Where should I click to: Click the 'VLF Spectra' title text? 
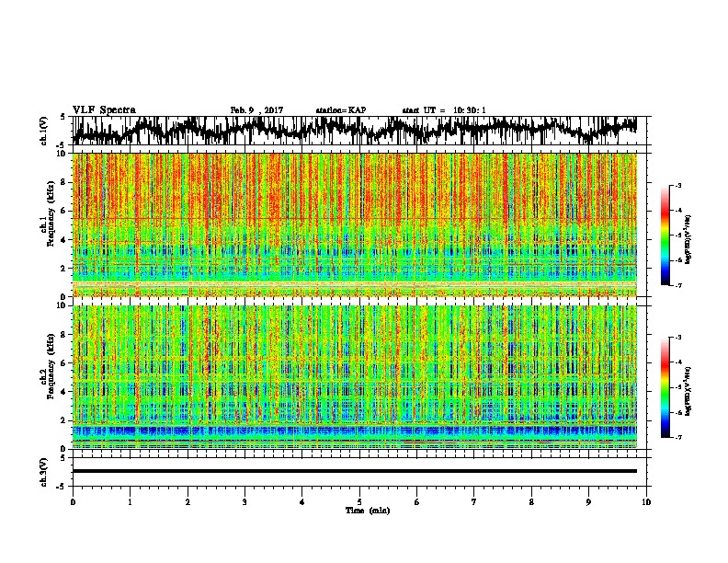click(104, 110)
